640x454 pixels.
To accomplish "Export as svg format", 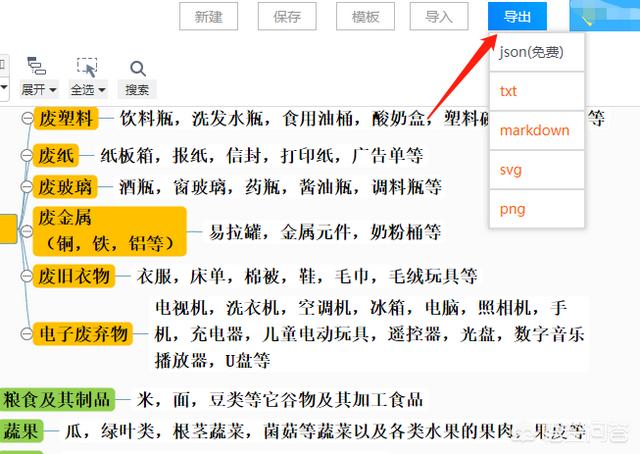I will [x=511, y=170].
